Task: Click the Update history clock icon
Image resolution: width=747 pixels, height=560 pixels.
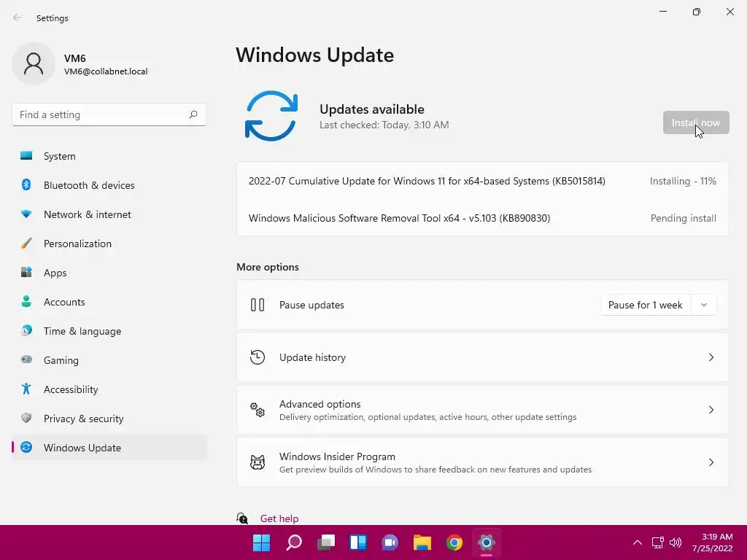Action: coord(258,357)
